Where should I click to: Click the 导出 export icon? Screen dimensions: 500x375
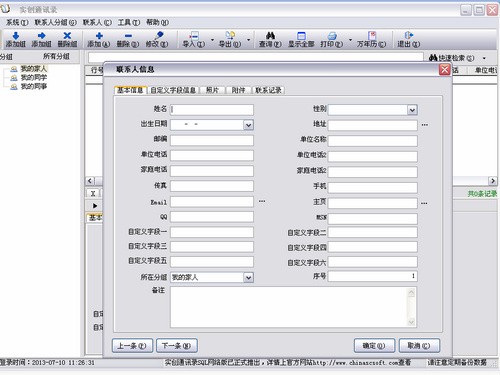tap(230, 35)
